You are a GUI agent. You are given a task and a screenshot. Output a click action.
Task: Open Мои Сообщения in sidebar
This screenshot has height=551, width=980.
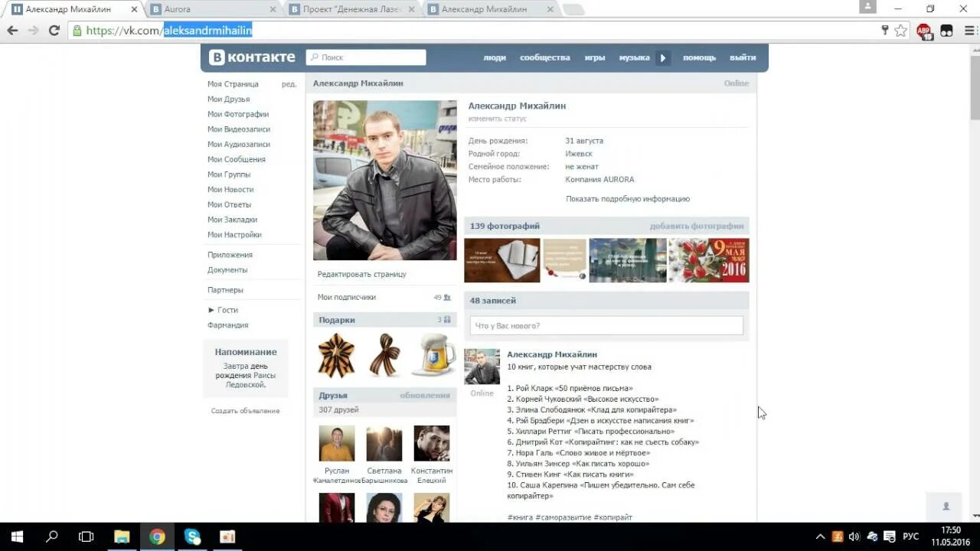click(x=237, y=159)
